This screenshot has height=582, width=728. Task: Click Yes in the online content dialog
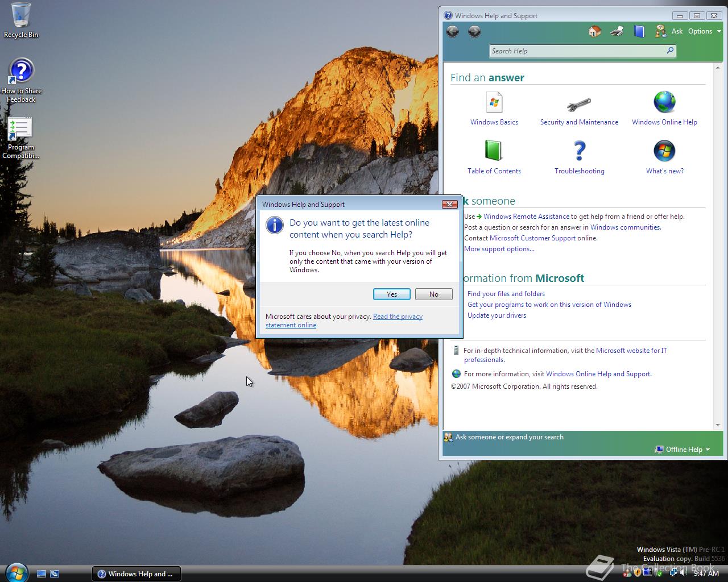click(391, 294)
